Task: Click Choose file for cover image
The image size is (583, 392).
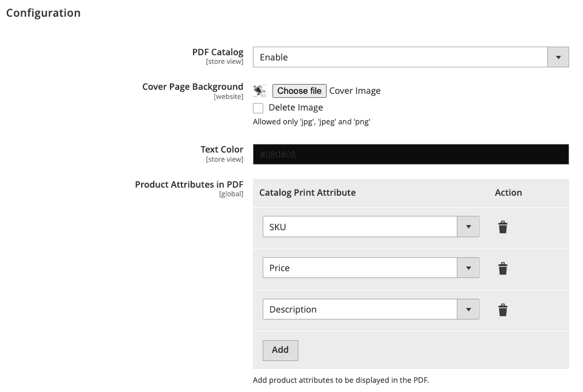Action: click(x=300, y=91)
